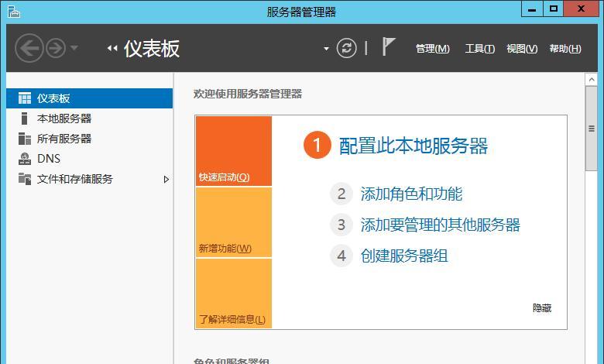Click the 文件和存储服务 icon
The width and height of the screenshot is (604, 364).
click(x=25, y=179)
